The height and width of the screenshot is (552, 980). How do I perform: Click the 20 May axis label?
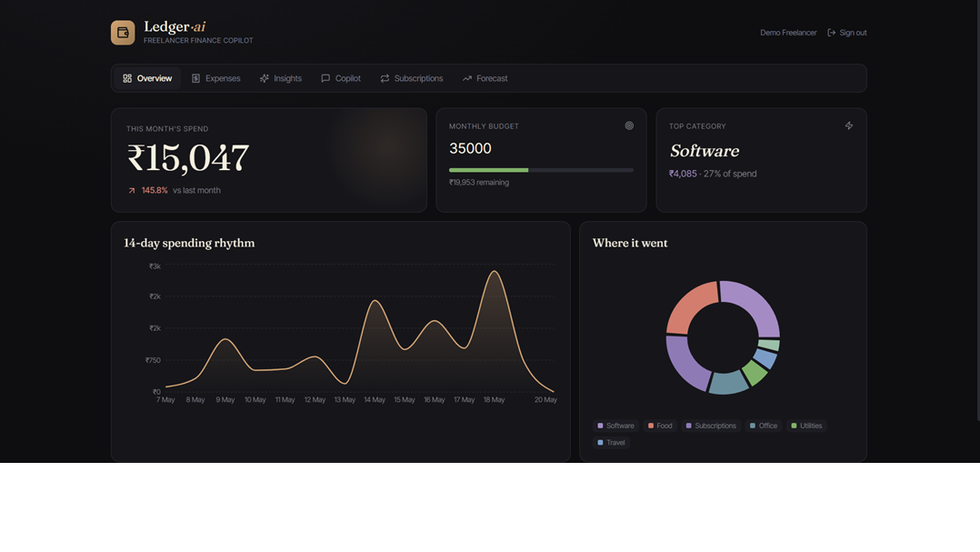click(x=545, y=400)
